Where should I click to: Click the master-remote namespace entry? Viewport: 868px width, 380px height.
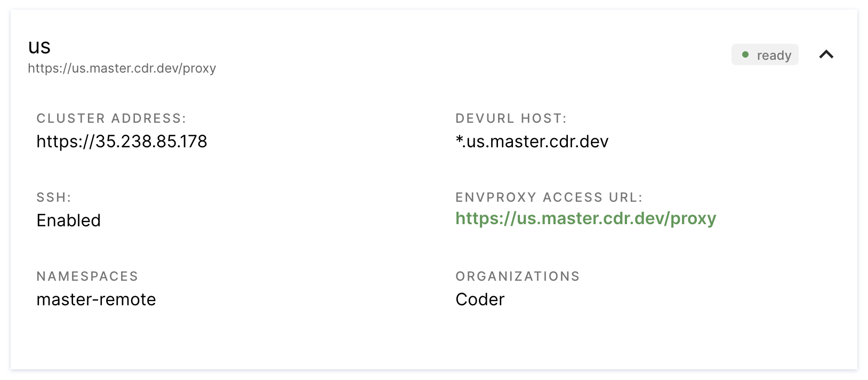click(96, 299)
